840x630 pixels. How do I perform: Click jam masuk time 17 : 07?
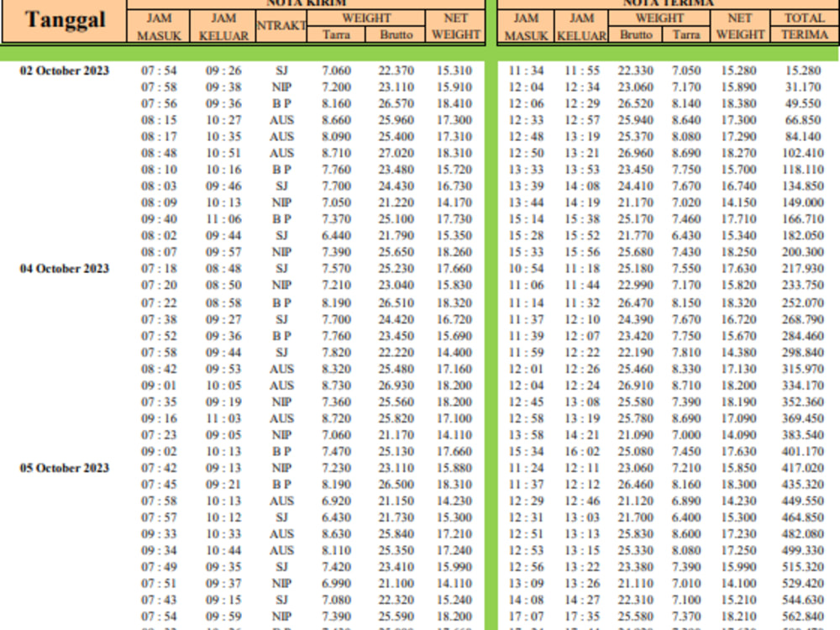tap(526, 617)
